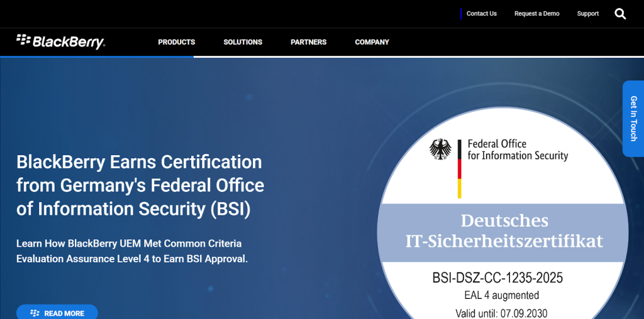
Task: Click the Deutsches IT-Sicherheitszertifikat banner
Action: [x=504, y=230]
